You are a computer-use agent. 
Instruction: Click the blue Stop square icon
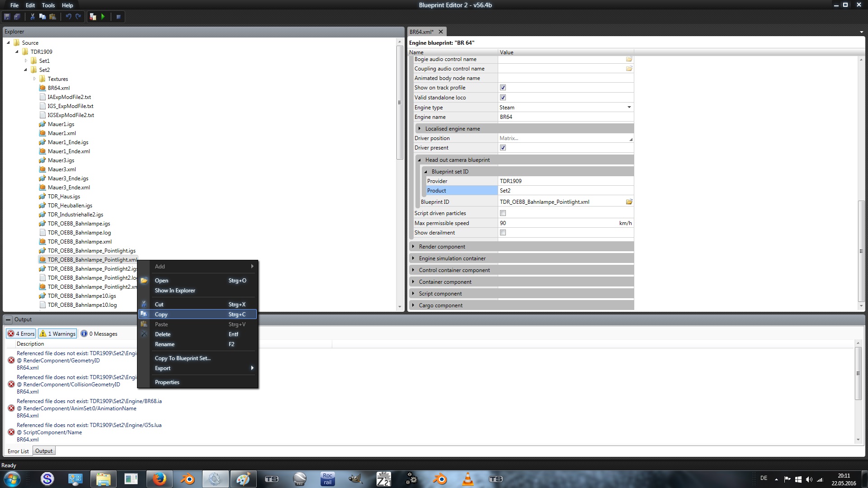tap(118, 17)
